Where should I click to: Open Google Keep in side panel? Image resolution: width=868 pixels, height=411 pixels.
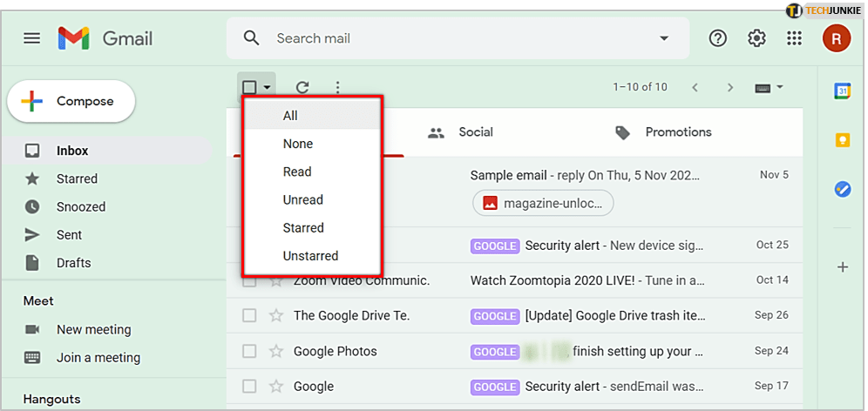[x=843, y=140]
